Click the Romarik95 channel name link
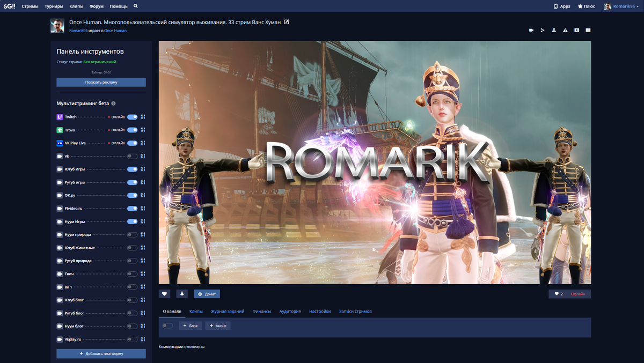Screen dimensions: 644x363 [78, 31]
